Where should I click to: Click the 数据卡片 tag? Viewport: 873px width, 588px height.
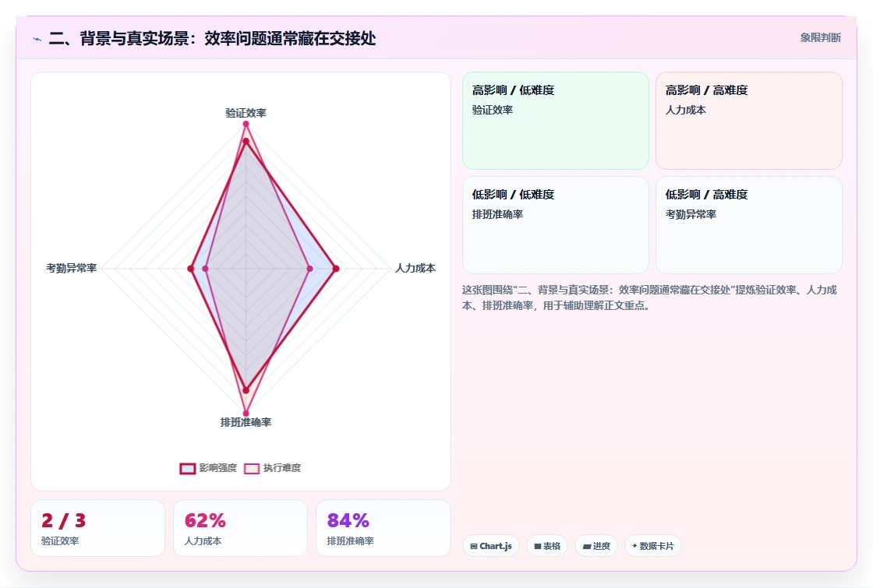(x=652, y=546)
